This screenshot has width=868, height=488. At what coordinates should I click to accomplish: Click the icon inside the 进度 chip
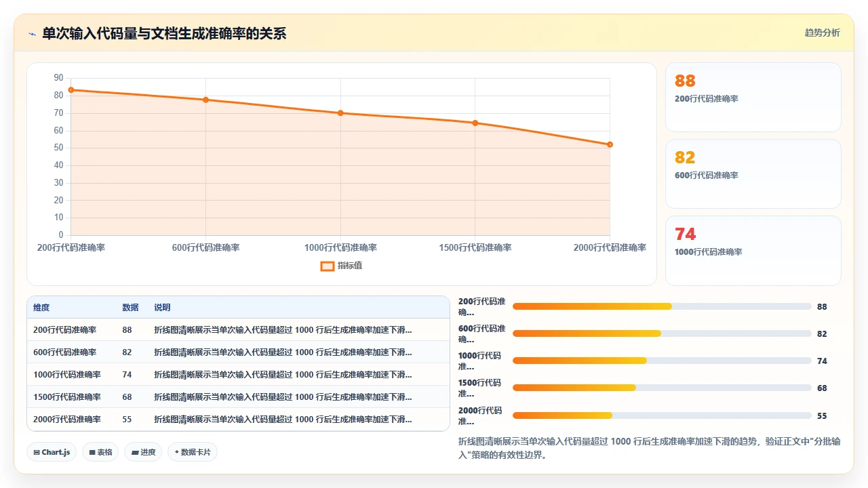(135, 452)
